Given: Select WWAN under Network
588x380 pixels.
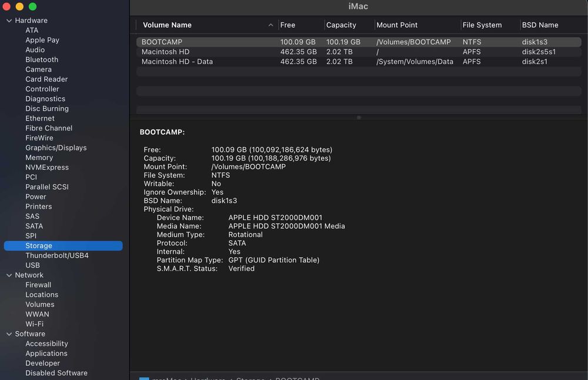Looking at the screenshot, I should tap(37, 314).
